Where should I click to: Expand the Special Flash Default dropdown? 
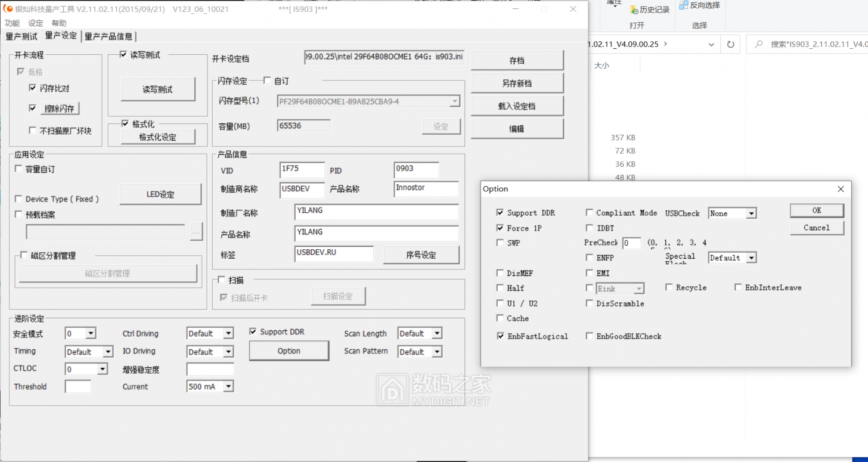click(x=751, y=258)
